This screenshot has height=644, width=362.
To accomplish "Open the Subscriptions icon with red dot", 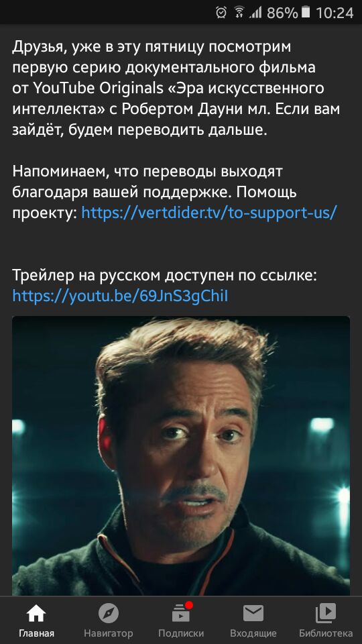I will point(181,612).
